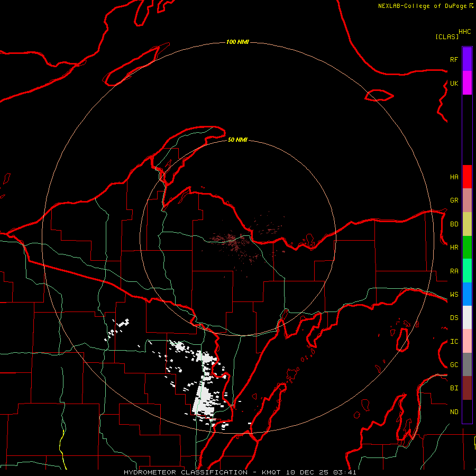Click the UK legend label
This screenshot has width=476, height=476.
point(454,83)
